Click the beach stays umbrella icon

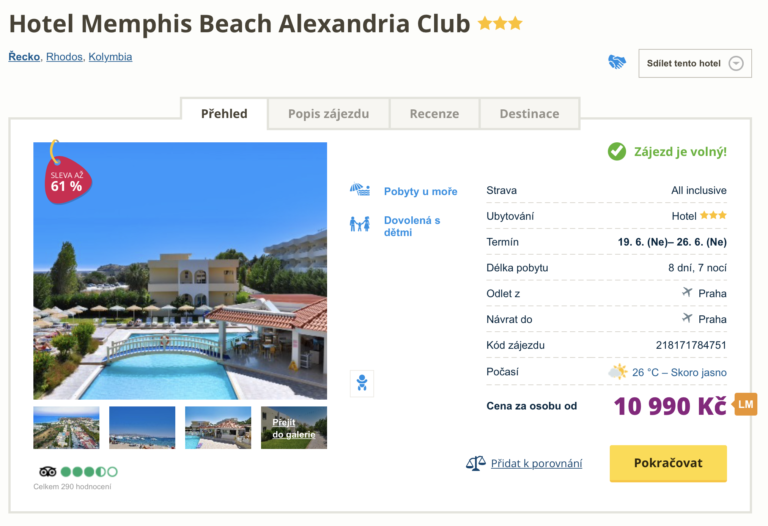[x=360, y=190]
